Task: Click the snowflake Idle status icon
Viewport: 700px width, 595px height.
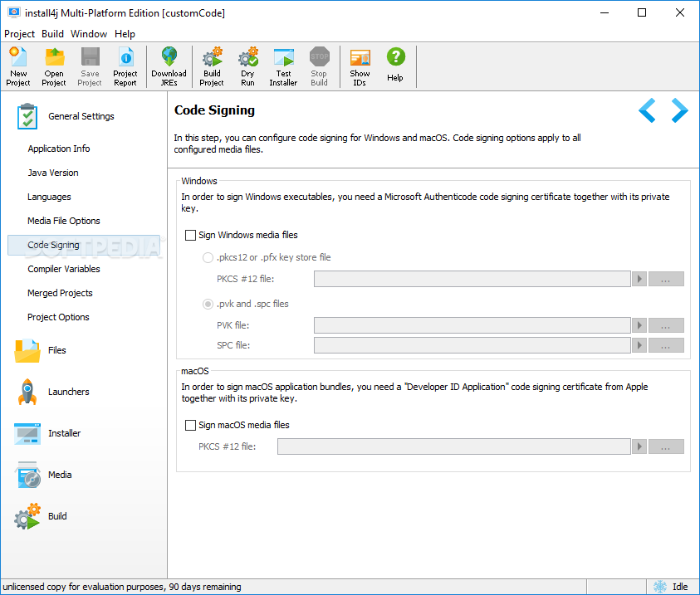Action: point(660,587)
